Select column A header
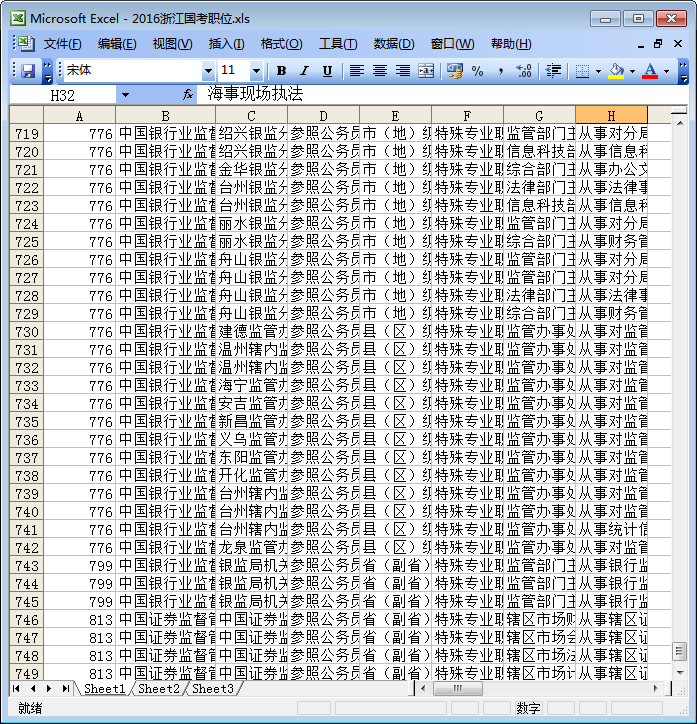Viewport: 697px width, 724px height. point(79,115)
